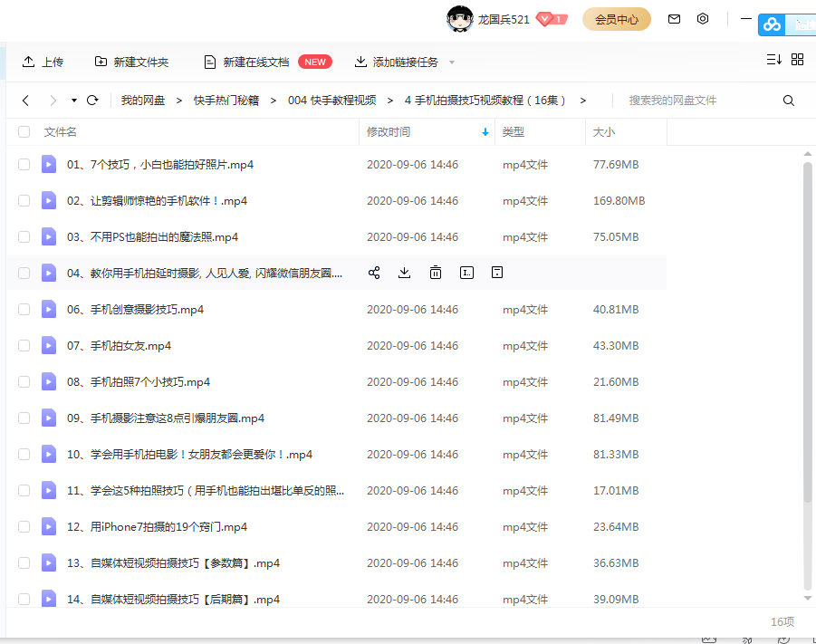Navigate to 004 快手教程视频 breadcrumb
This screenshot has width=816, height=644.
click(332, 100)
